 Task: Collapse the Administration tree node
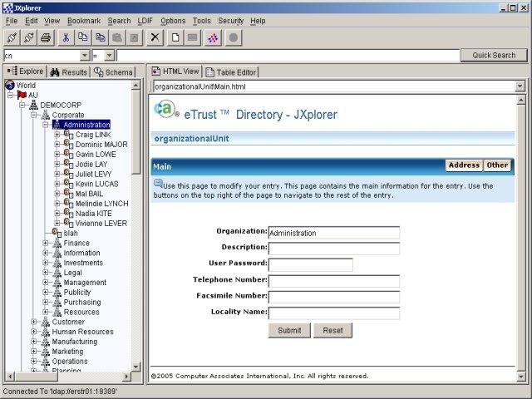click(47, 125)
